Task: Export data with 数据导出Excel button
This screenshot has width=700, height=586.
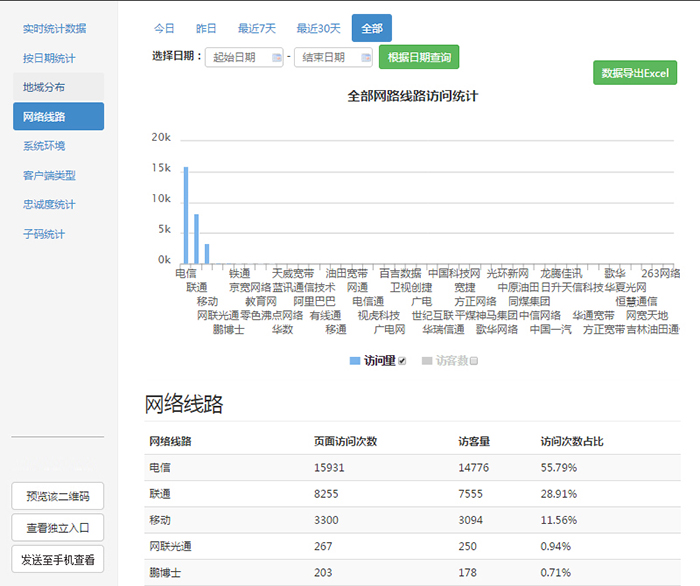Action: (x=635, y=73)
